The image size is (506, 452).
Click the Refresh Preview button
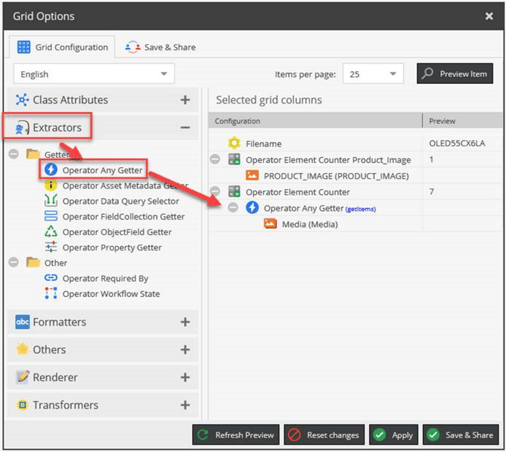[x=236, y=435]
